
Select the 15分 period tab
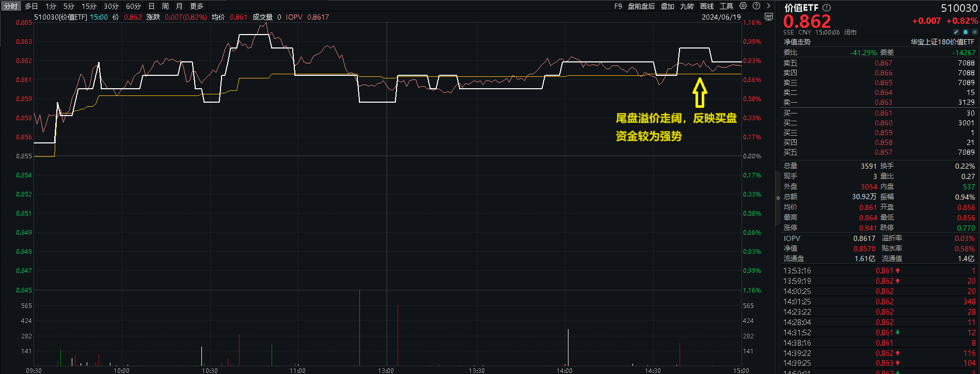[89, 6]
